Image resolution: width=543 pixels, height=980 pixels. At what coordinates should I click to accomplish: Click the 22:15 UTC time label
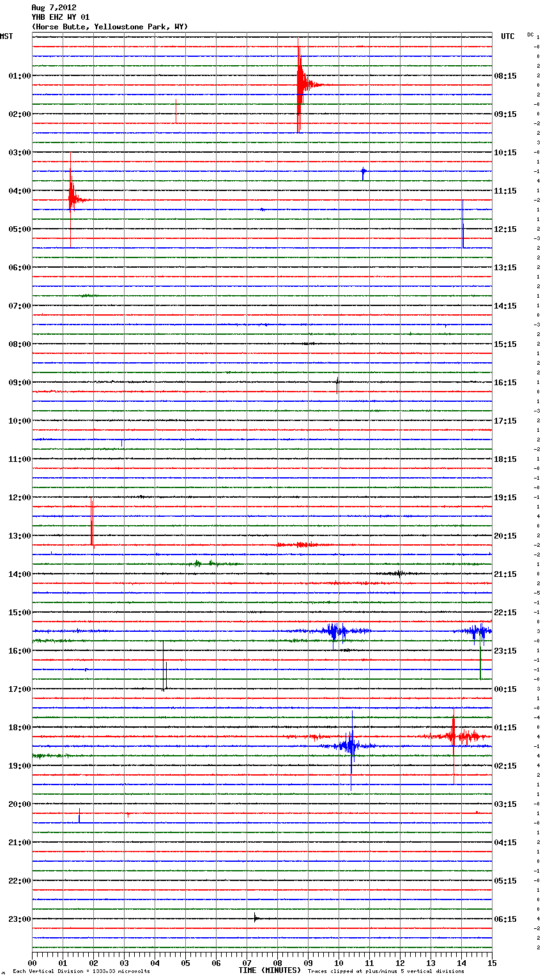click(505, 612)
